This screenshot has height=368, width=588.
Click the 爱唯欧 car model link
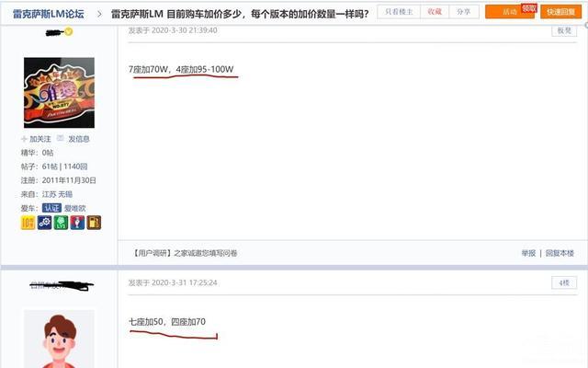click(75, 208)
